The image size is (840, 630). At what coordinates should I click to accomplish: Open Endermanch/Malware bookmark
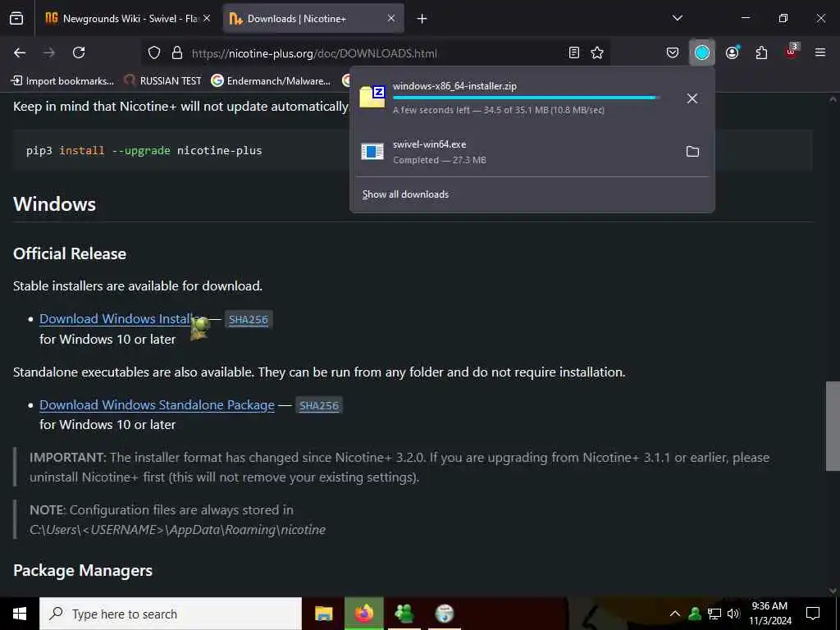(271, 81)
